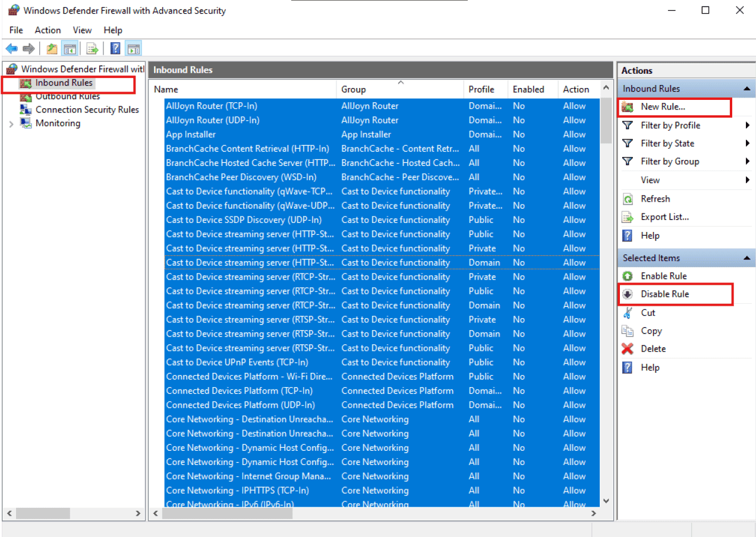Open Connection Security Rules node
Viewport: 756px width, 537px height.
point(87,109)
